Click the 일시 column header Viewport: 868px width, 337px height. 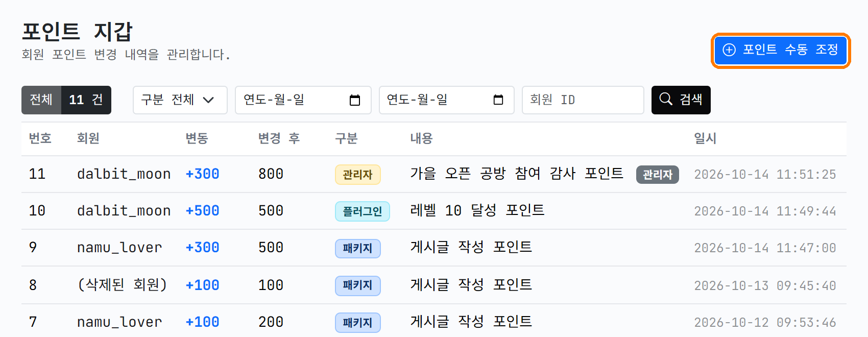click(705, 138)
